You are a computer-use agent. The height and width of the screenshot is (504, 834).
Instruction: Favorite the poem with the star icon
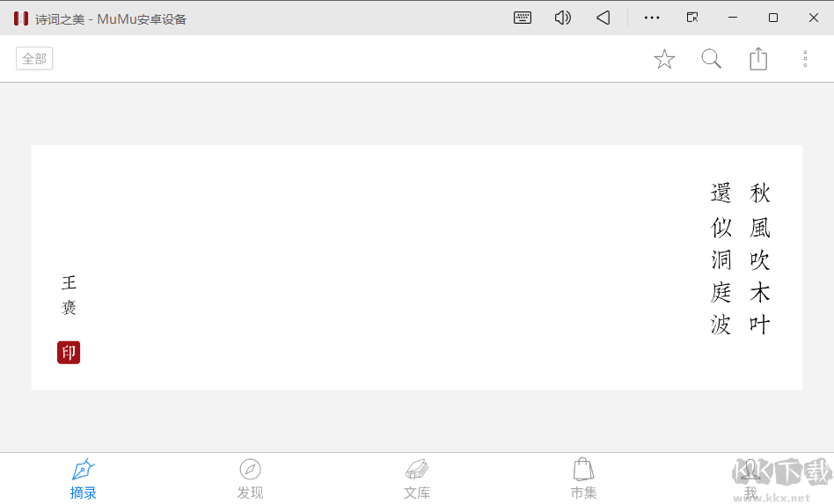point(664,59)
